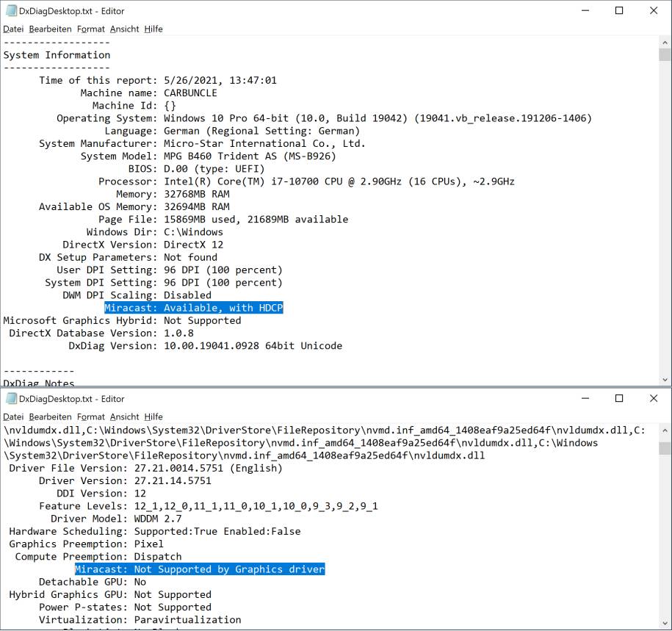Click scroll down arrow in bottom window

(x=665, y=624)
